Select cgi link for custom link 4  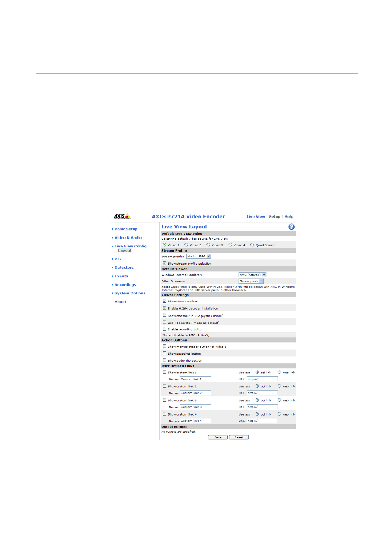pos(257,414)
